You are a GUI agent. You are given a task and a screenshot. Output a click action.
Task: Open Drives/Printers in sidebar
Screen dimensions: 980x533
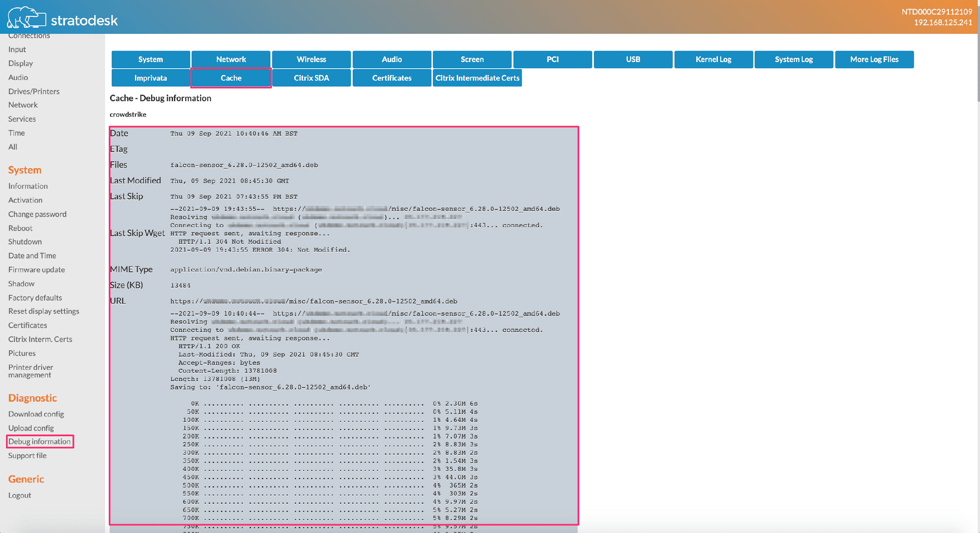(34, 91)
